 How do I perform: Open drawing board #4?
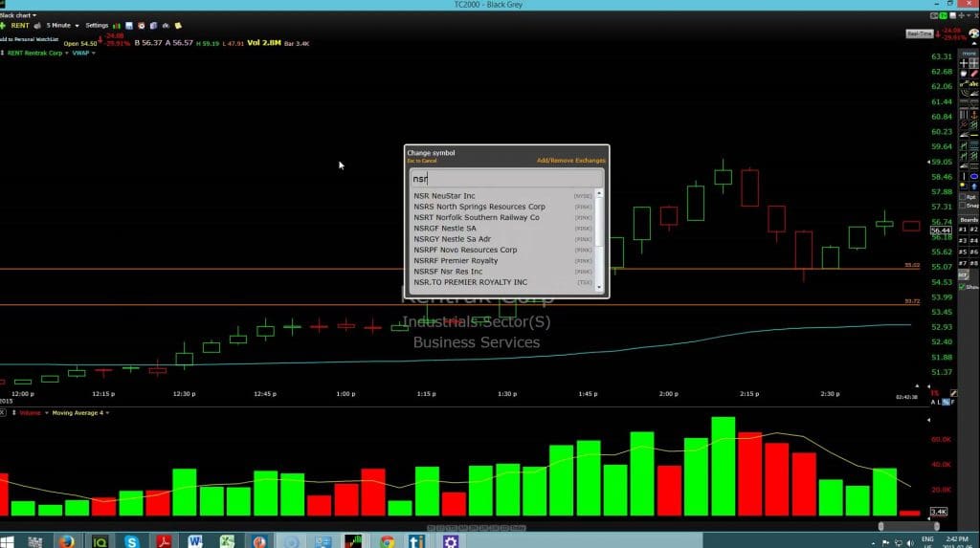pyautogui.click(x=974, y=241)
